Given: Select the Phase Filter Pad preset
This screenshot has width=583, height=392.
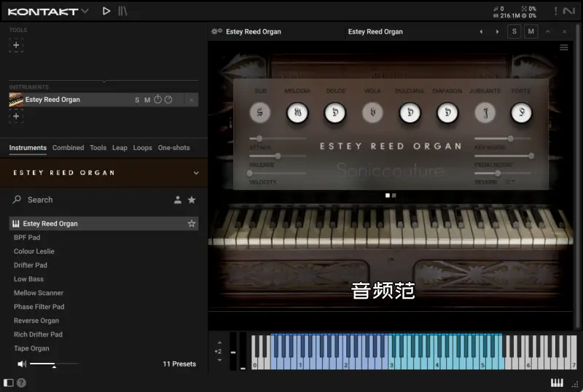Looking at the screenshot, I should pyautogui.click(x=39, y=307).
